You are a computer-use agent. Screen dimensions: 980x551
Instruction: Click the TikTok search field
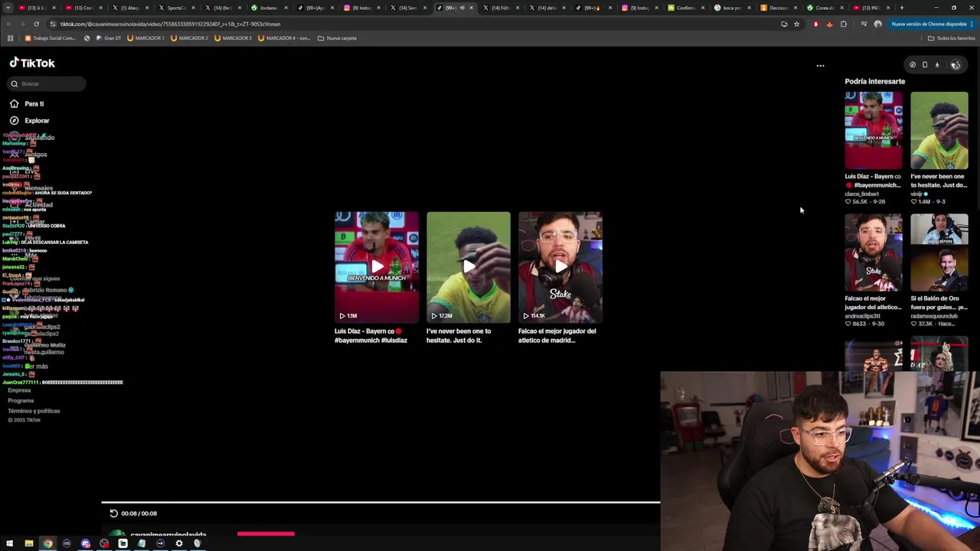click(x=47, y=83)
